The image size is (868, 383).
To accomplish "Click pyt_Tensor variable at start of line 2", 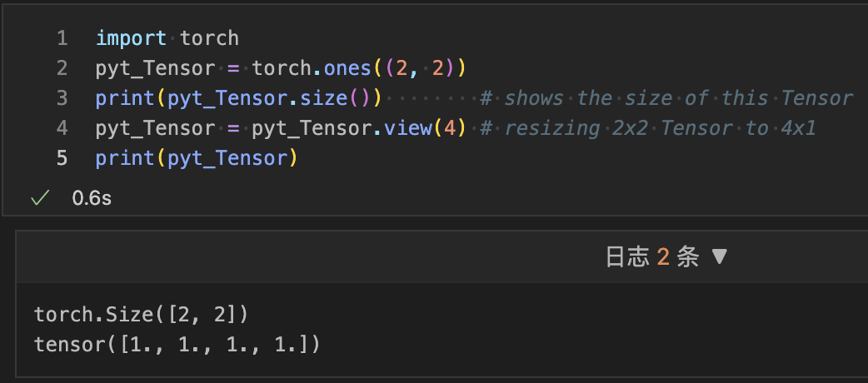I will click(x=155, y=68).
